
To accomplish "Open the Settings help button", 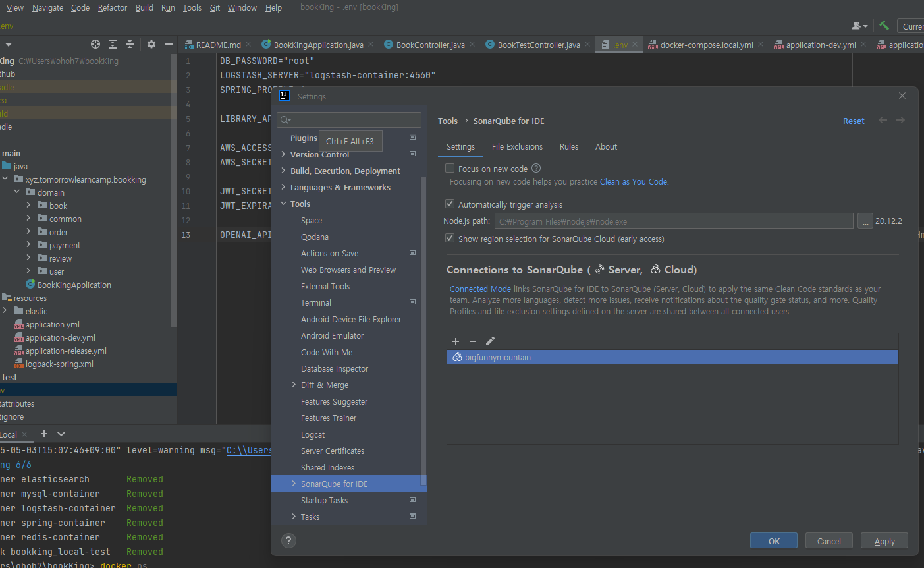I will pyautogui.click(x=288, y=540).
